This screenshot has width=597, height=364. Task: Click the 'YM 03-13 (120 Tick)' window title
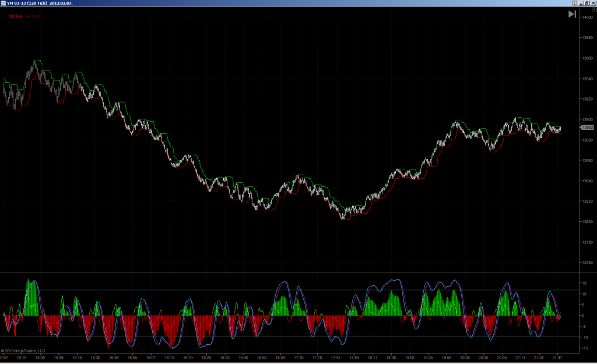click(x=27, y=3)
